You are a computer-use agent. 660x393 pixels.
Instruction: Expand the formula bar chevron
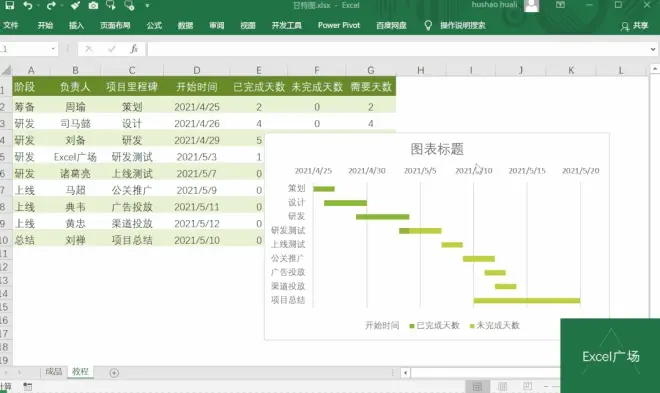(x=653, y=49)
